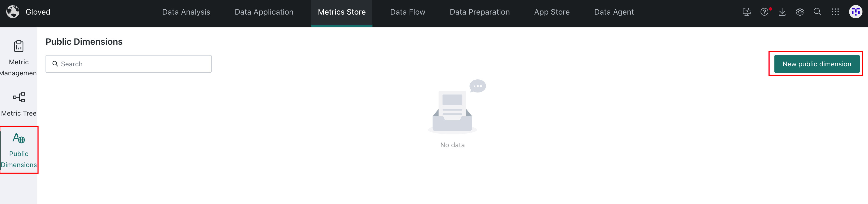This screenshot has width=868, height=204.
Task: Select the Metrics Store tab
Action: (x=342, y=12)
